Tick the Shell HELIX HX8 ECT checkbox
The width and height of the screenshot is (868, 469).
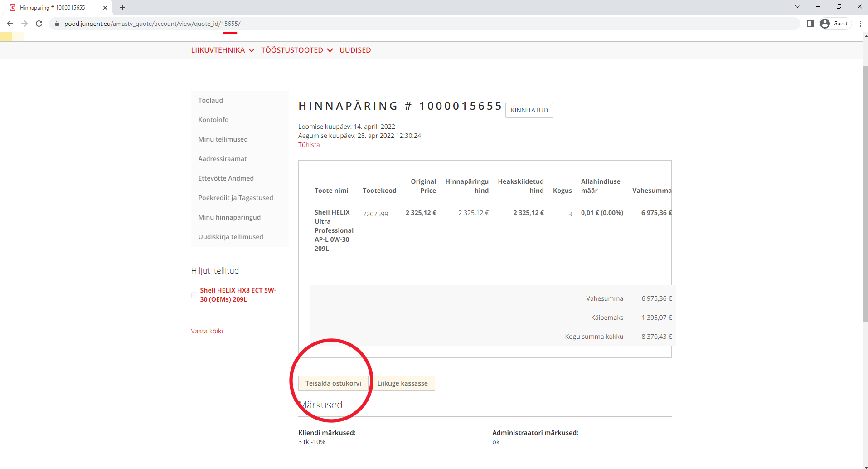coord(194,295)
